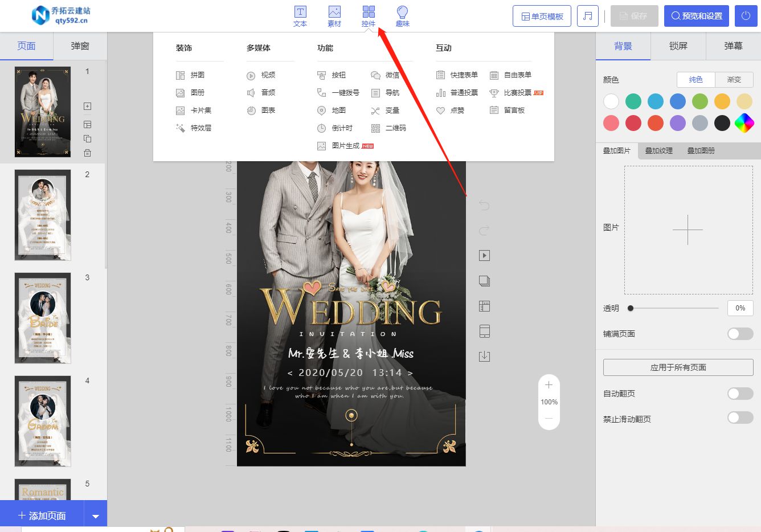
Task: Delete page 1 using the trash icon
Action: click(x=87, y=153)
